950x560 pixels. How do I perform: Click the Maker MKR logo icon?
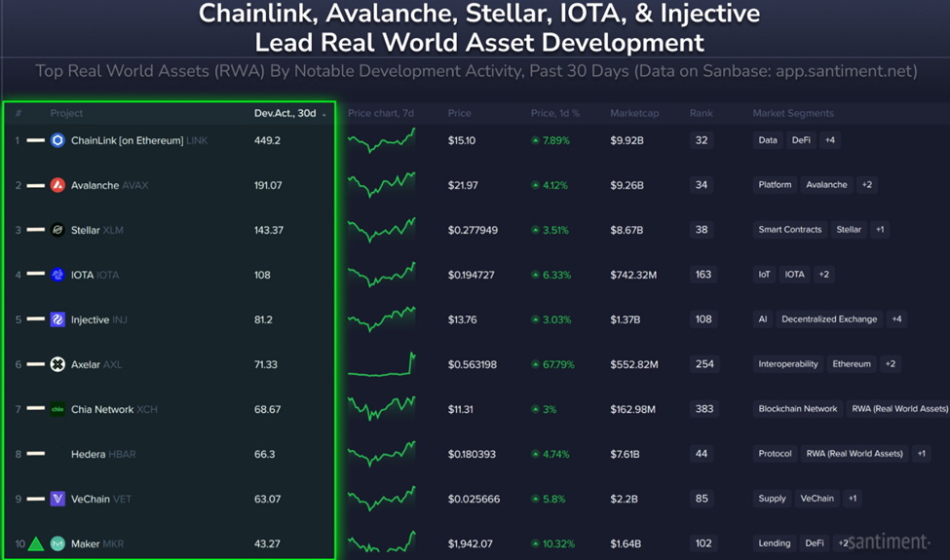click(x=57, y=543)
